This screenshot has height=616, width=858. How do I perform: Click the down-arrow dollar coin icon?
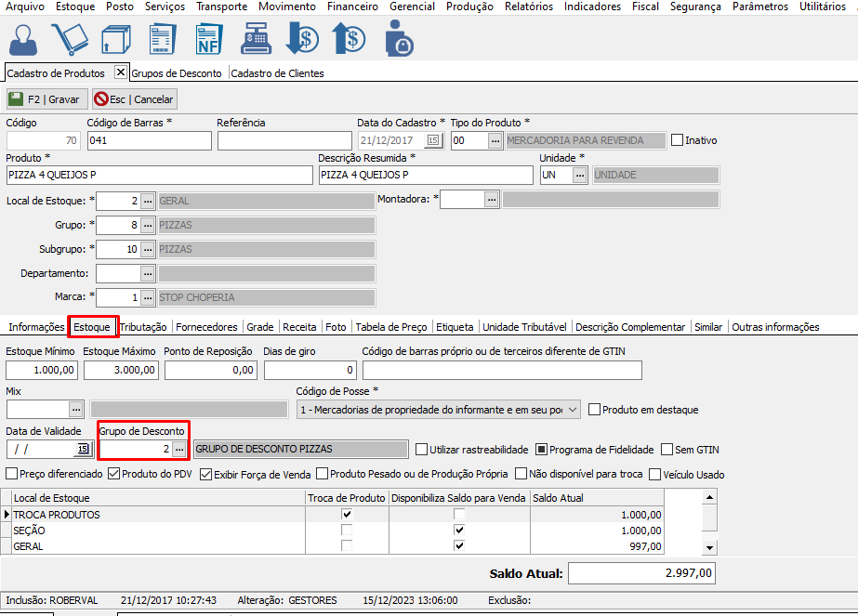coord(303,38)
